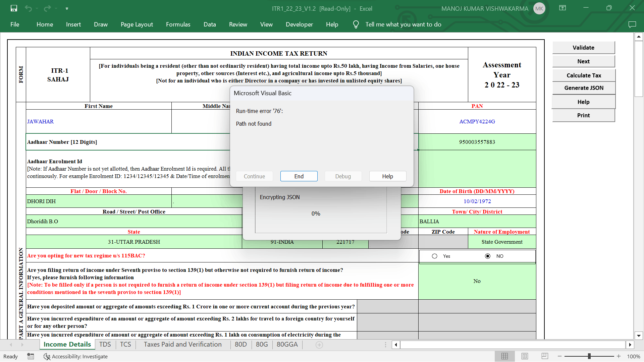Open the comments speech bubble icon
Viewport: 644px width, 362px height.
click(x=632, y=24)
